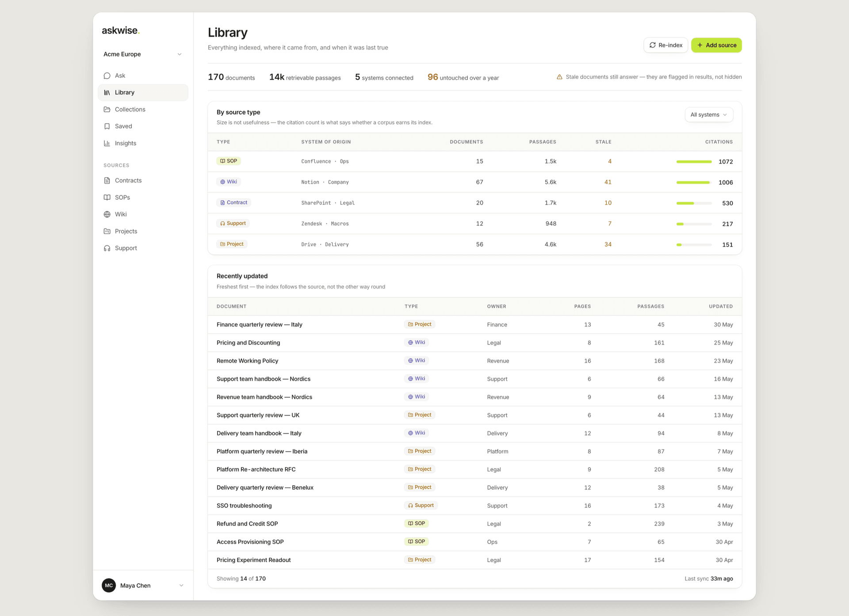Expand the Maya Chen account menu chevron
This screenshot has width=849, height=616.
[181, 586]
